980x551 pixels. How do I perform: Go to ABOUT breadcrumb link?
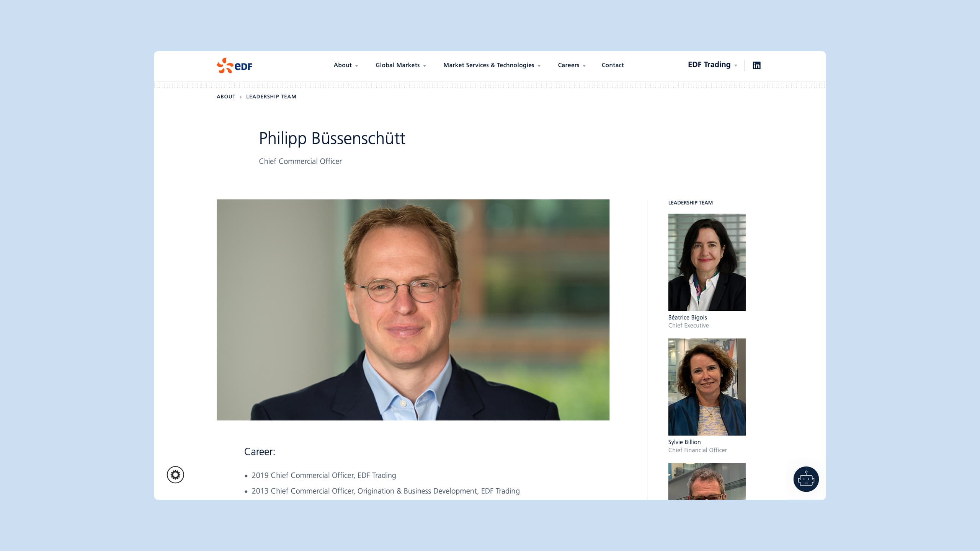pos(226,97)
